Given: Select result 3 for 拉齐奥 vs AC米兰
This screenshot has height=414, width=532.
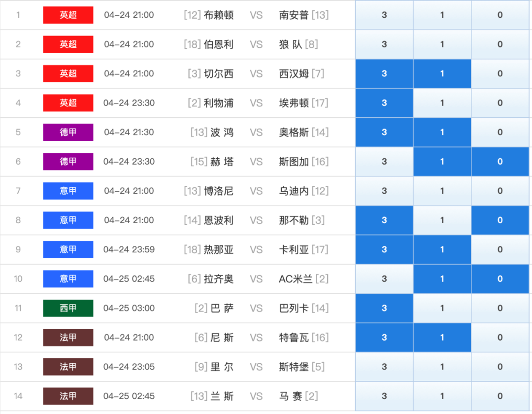Looking at the screenshot, I should (x=384, y=279).
